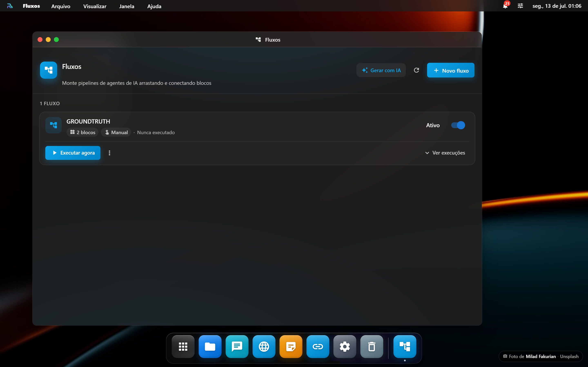Open the app launcher grid in dock
This screenshot has width=588, height=367.
pyautogui.click(x=183, y=347)
